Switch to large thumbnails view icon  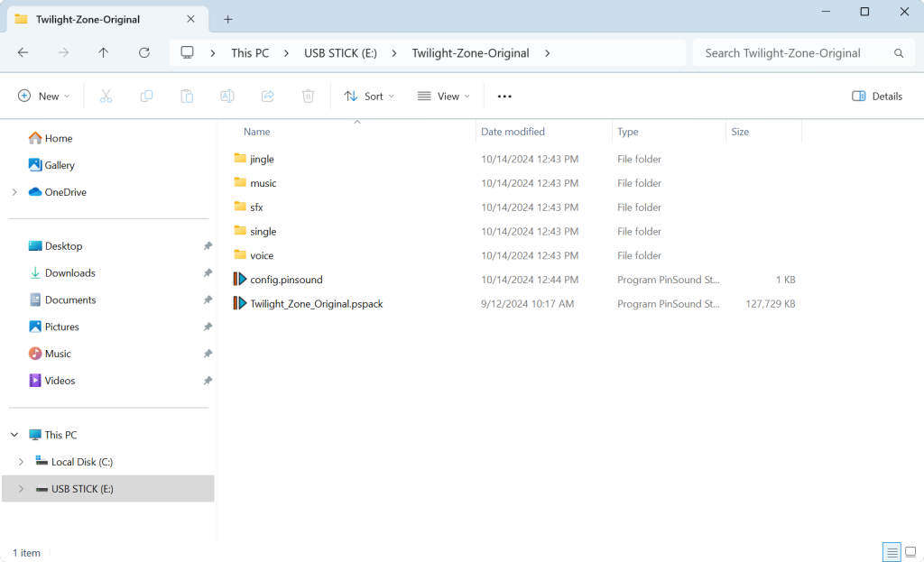[910, 553]
